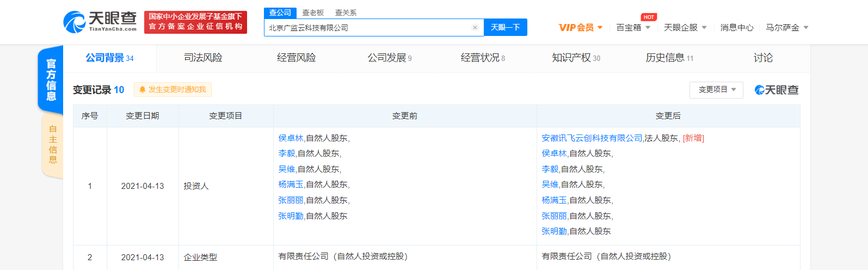
Task: Click the bell icon for change notifications
Action: tap(143, 90)
